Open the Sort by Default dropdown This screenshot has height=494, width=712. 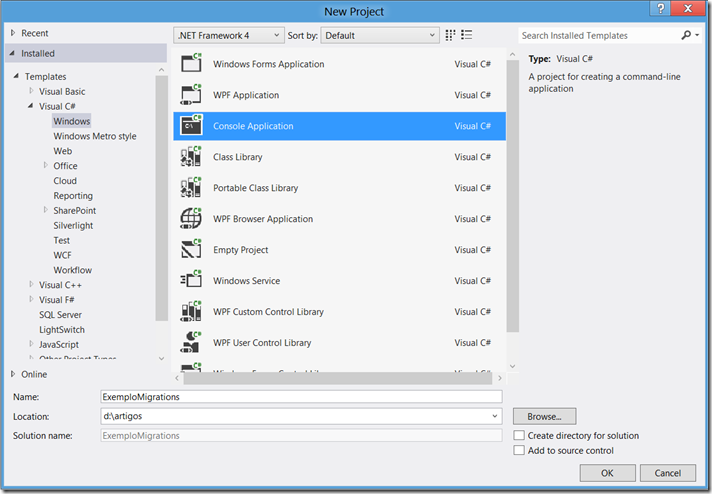click(x=380, y=35)
